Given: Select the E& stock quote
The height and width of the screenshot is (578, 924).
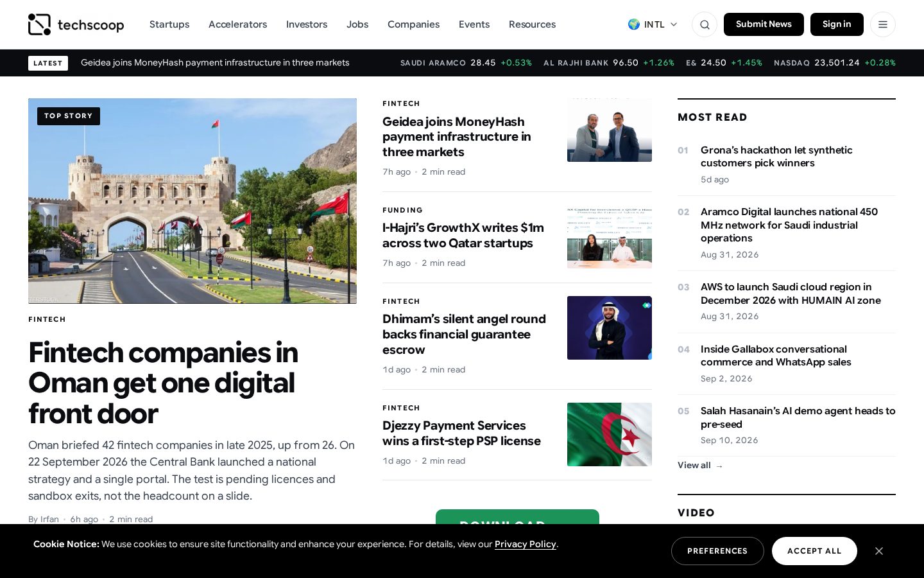Looking at the screenshot, I should point(724,63).
